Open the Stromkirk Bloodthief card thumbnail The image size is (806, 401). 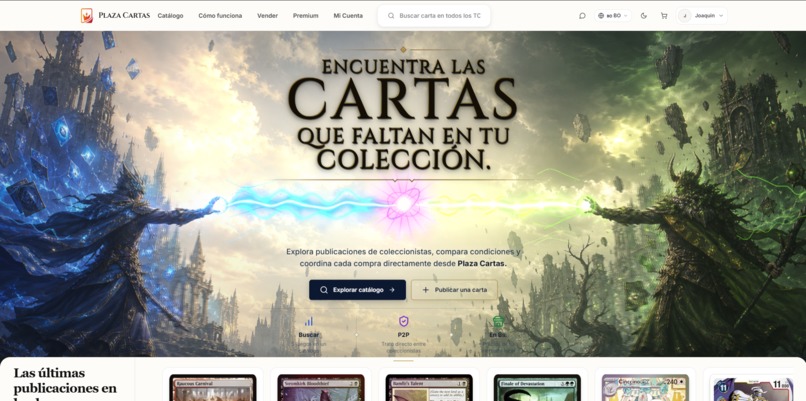[x=321, y=388]
